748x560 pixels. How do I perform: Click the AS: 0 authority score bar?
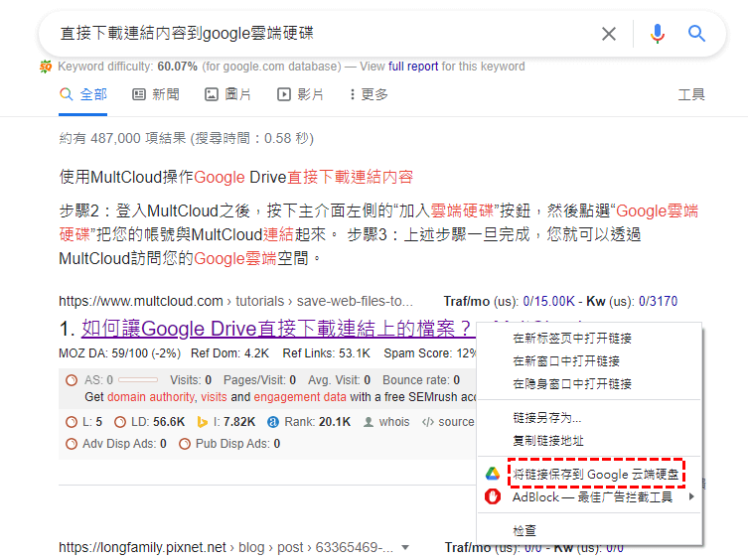[x=138, y=380]
